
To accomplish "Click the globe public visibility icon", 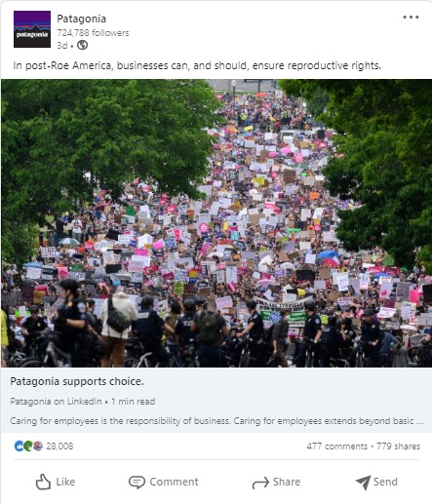I will click(82, 45).
